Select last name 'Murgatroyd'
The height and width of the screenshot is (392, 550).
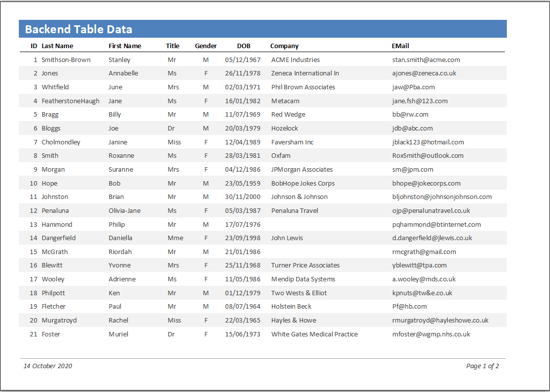(x=59, y=320)
